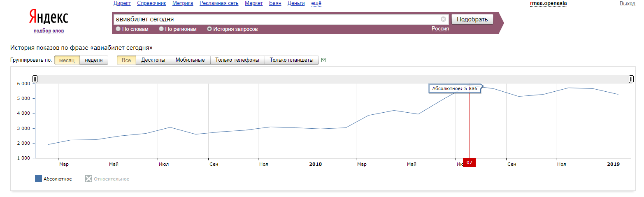The width and height of the screenshot is (644, 197).
Task: Clear the search field with the X icon
Action: tap(443, 19)
